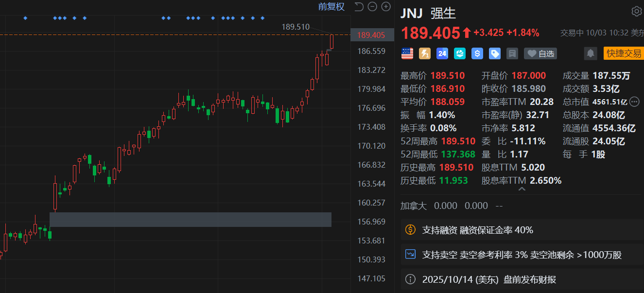The image size is (644, 293).
Task: Zoom in the chart with plus icon
Action: click(x=386, y=7)
